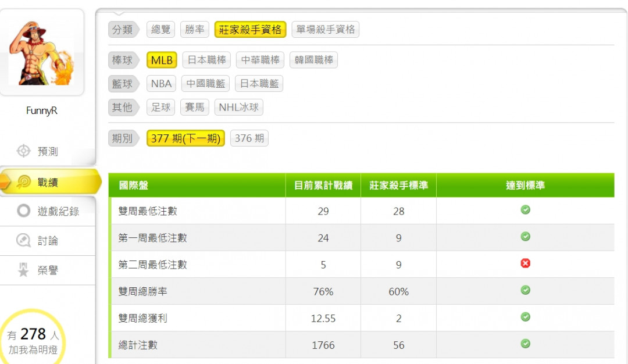This screenshot has height=364, width=628.
Task: Switch to the 總覽 category tab
Action: pos(160,30)
